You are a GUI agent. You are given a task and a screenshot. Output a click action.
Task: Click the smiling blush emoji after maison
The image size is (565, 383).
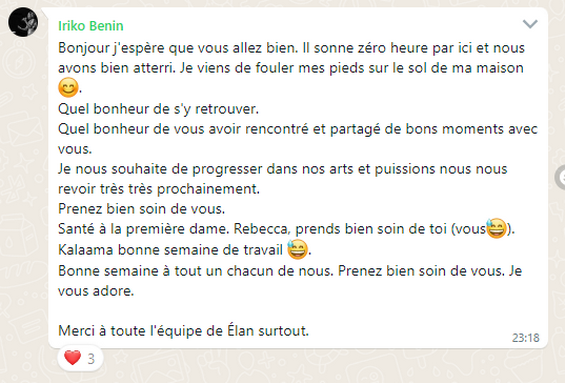68,88
